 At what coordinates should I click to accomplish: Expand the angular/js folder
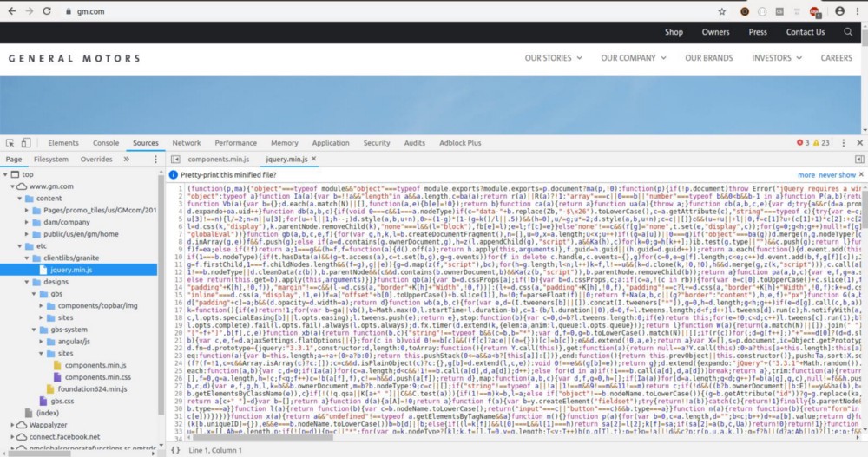tap(41, 342)
